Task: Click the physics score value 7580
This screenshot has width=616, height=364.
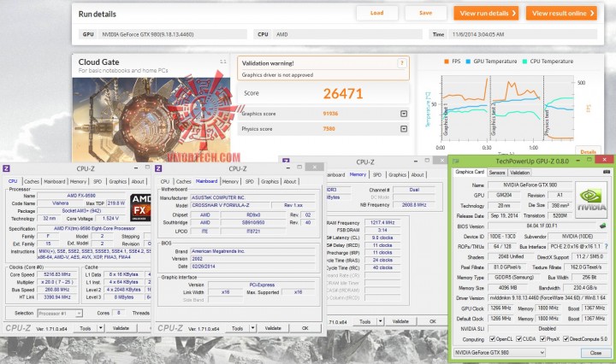Action: [x=329, y=129]
